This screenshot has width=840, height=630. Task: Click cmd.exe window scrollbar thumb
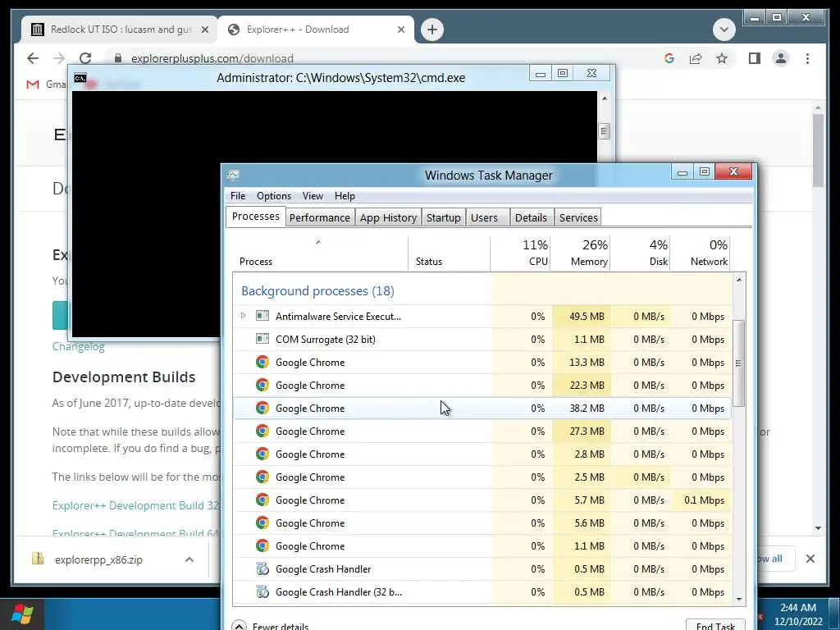click(x=605, y=131)
